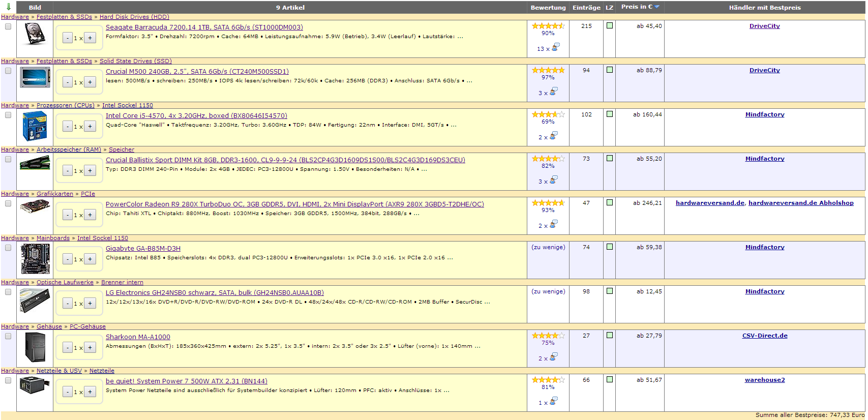This screenshot has width=868, height=420.
Task: Increase quantity of LG GH24NSB0 burner
Action: pos(90,303)
